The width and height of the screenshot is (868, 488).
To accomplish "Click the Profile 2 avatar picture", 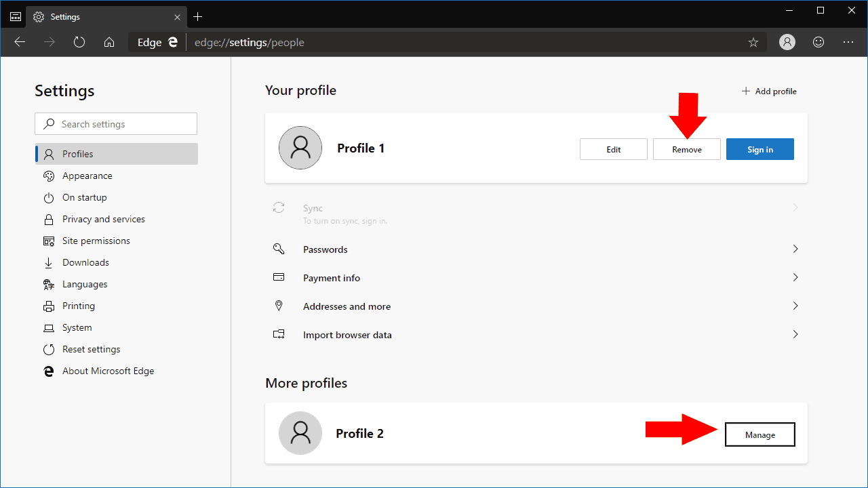I will point(300,433).
